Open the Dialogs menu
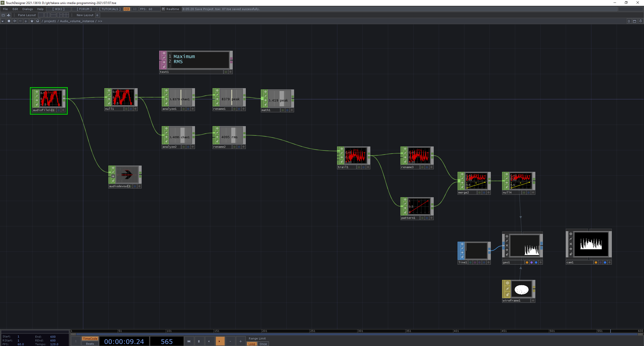The width and height of the screenshot is (644, 346). point(27,9)
